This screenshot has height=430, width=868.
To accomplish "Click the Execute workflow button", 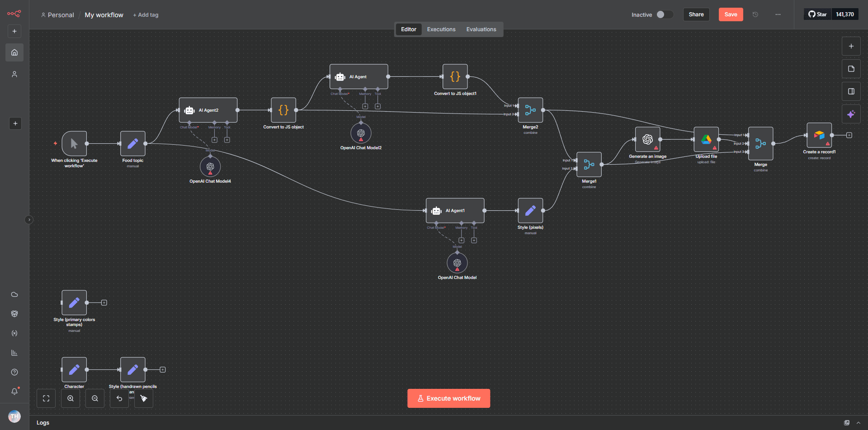I will (448, 398).
